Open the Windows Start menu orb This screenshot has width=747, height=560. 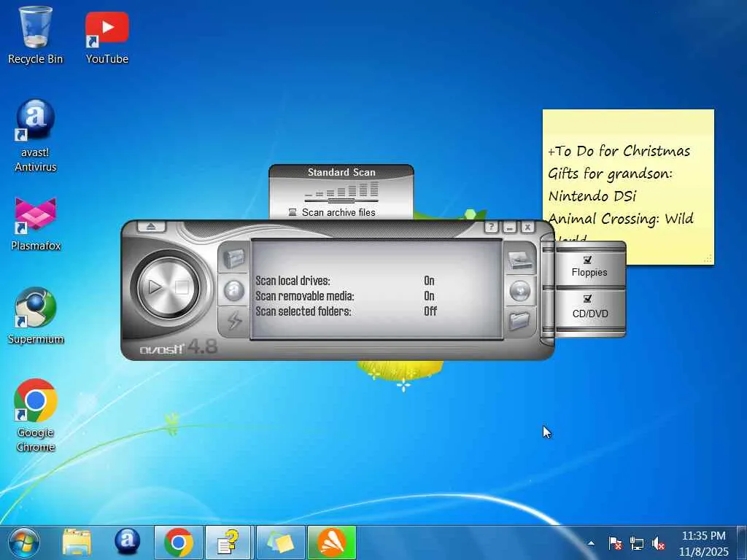(23, 542)
